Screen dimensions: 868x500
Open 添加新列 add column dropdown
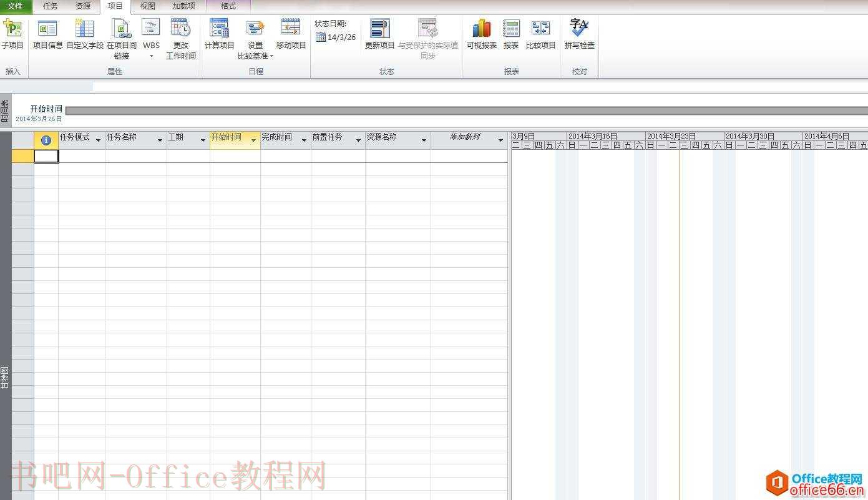pyautogui.click(x=500, y=140)
